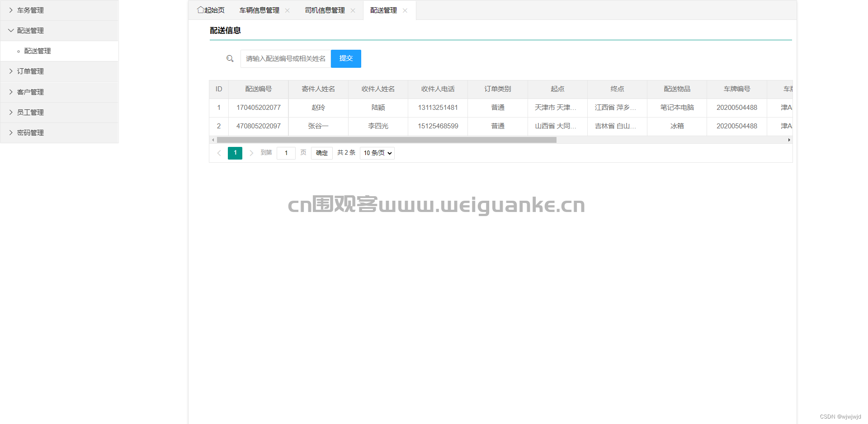Click the horizontal table scrollbar thumb
The height and width of the screenshot is (424, 868).
[x=387, y=140]
